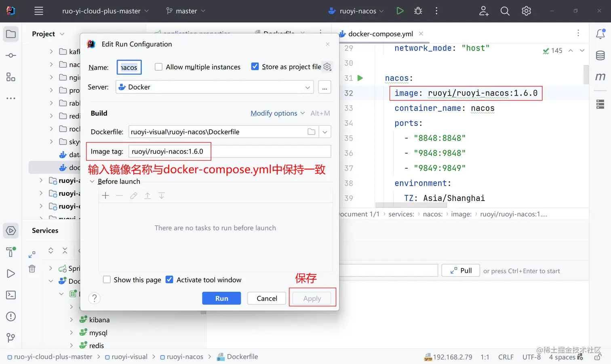This screenshot has height=364, width=611.
Task: Open editor tabs more options menu
Action: tap(578, 33)
